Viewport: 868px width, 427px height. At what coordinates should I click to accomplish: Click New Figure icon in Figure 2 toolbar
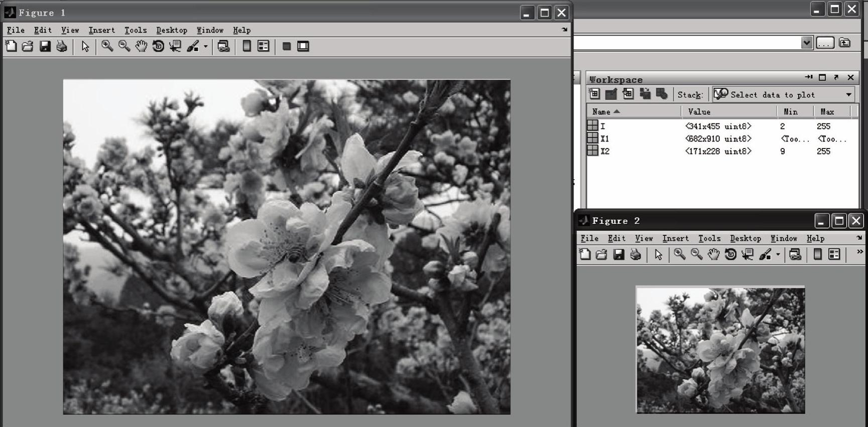[x=584, y=255]
